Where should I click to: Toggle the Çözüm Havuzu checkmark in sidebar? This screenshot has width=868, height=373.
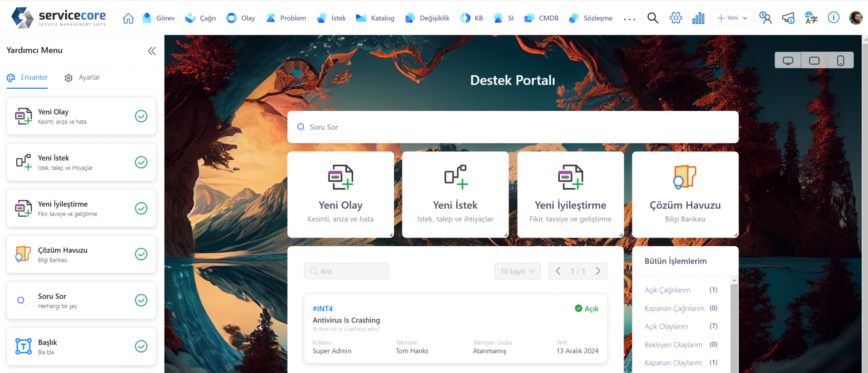[141, 254]
